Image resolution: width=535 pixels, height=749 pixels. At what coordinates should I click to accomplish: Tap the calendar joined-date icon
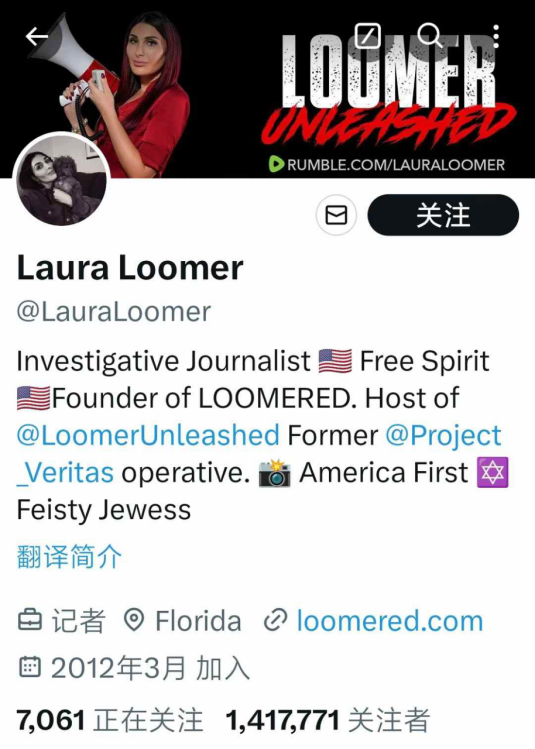(x=30, y=667)
